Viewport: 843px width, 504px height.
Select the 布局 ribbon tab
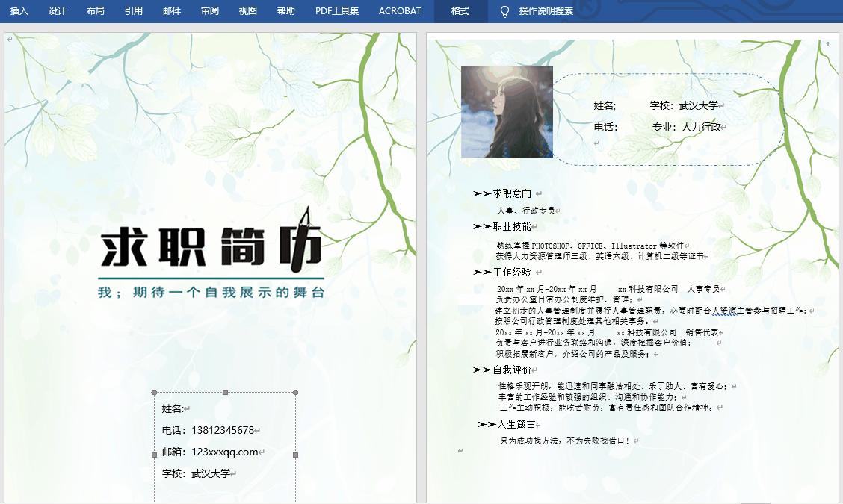[x=95, y=11]
